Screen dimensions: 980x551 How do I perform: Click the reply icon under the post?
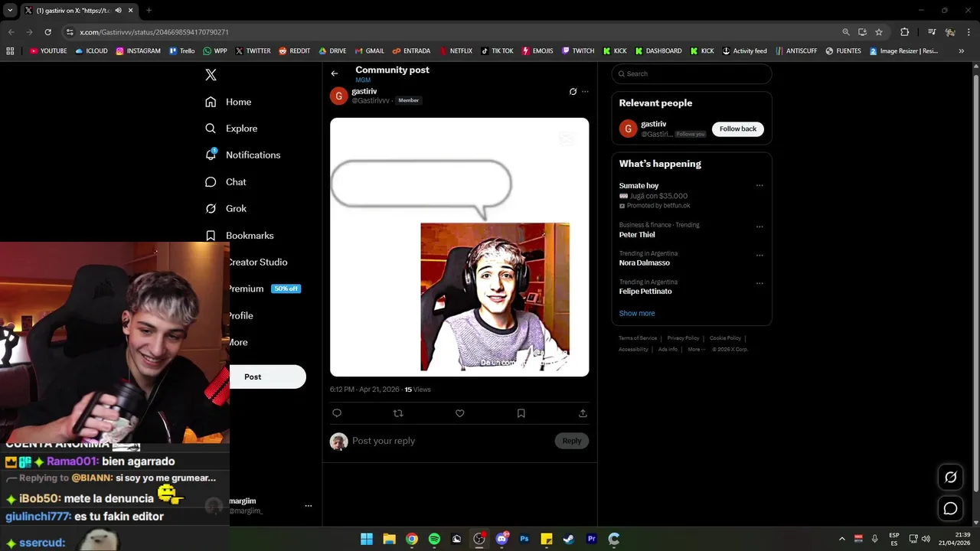click(337, 413)
